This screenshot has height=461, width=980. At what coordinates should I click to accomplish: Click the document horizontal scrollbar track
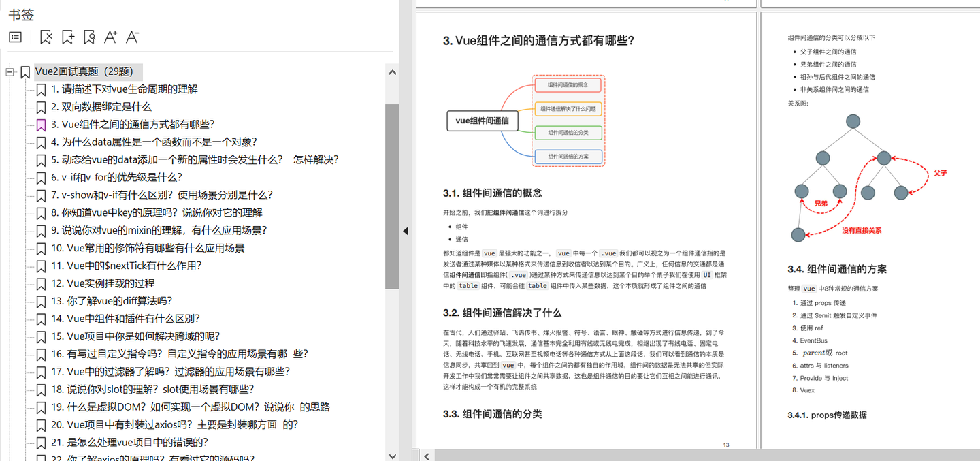click(x=706, y=456)
